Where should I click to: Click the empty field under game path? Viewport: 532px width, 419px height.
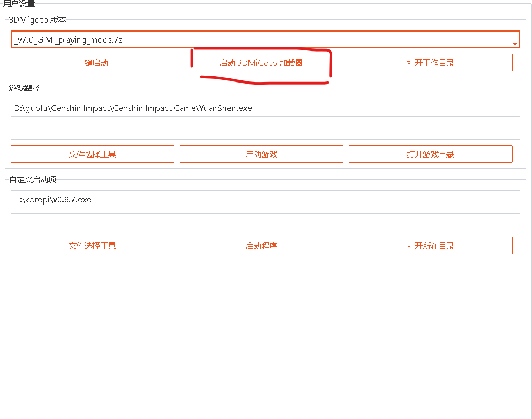point(265,131)
